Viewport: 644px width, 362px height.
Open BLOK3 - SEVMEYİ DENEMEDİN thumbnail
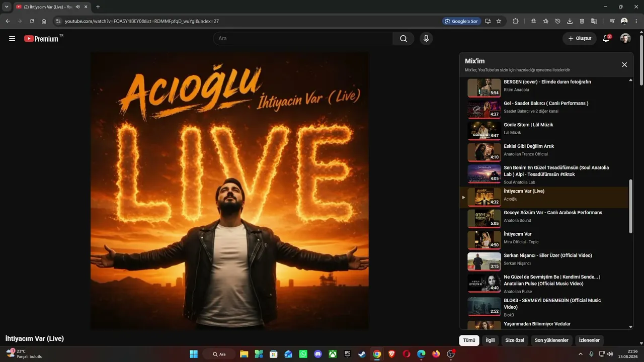click(484, 306)
